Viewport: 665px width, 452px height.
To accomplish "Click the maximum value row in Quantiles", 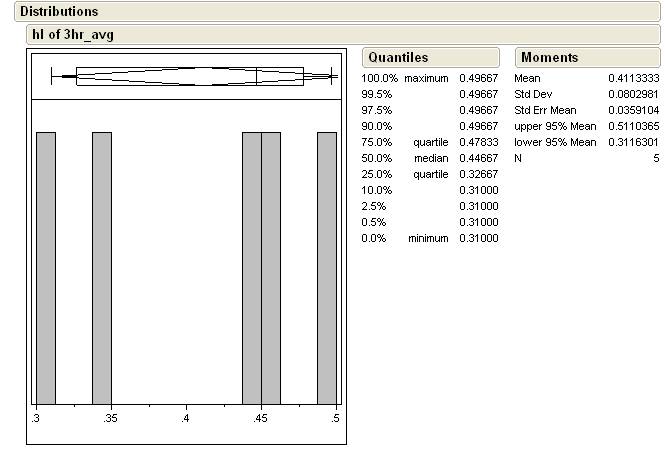I will [430, 78].
